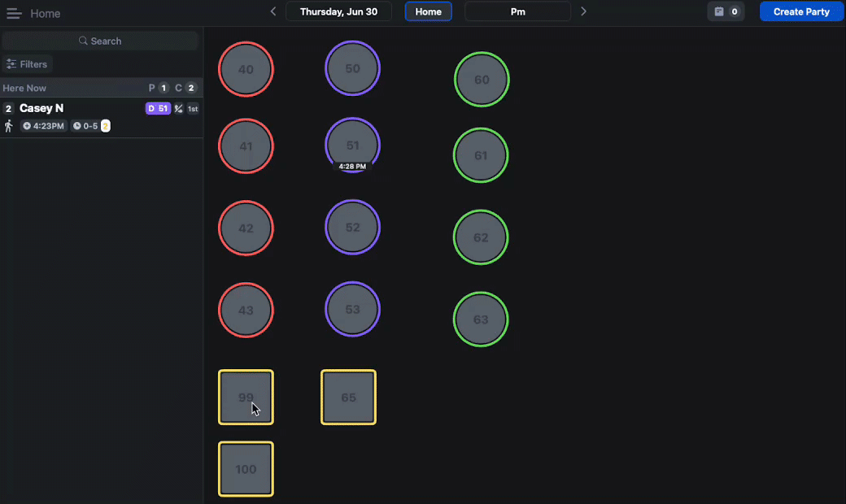The height and width of the screenshot is (504, 846).
Task: Open the notes counter showing 0
Action: 726,11
